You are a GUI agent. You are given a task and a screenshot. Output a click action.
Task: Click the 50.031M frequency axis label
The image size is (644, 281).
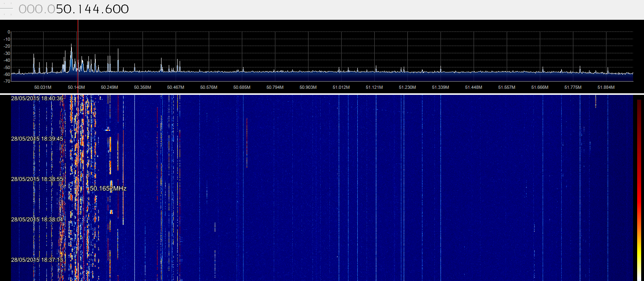(43, 87)
